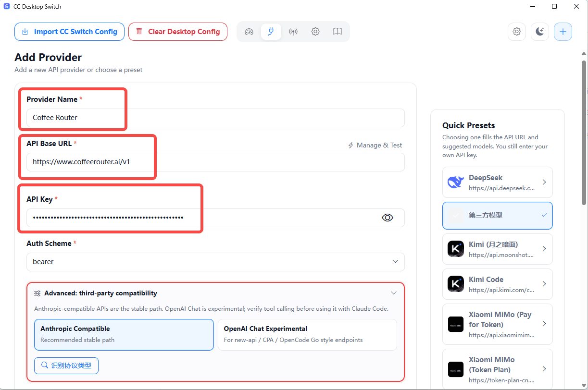The width and height of the screenshot is (588, 390).
Task: Select OpenAI Chat Experimental option
Action: click(307, 335)
